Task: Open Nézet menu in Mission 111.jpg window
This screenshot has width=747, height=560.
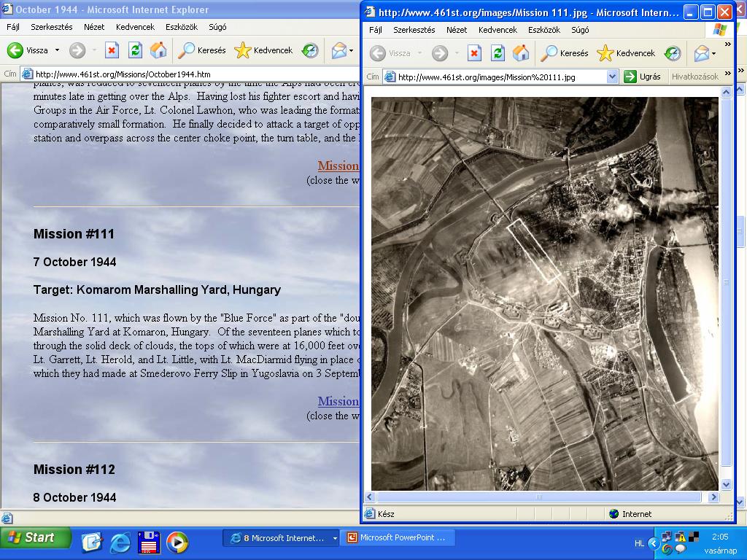Action: pyautogui.click(x=457, y=29)
